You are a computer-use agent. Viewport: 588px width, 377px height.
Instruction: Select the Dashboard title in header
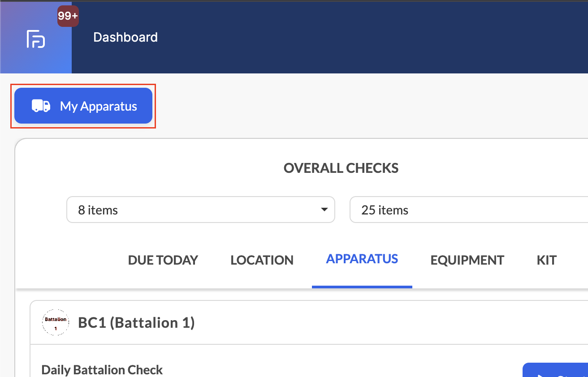[125, 37]
